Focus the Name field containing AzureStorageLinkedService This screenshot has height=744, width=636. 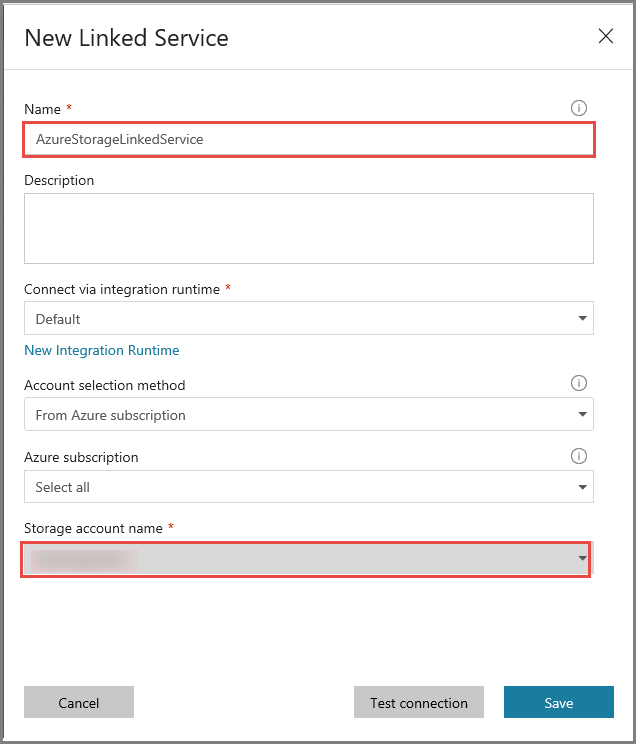coord(308,140)
